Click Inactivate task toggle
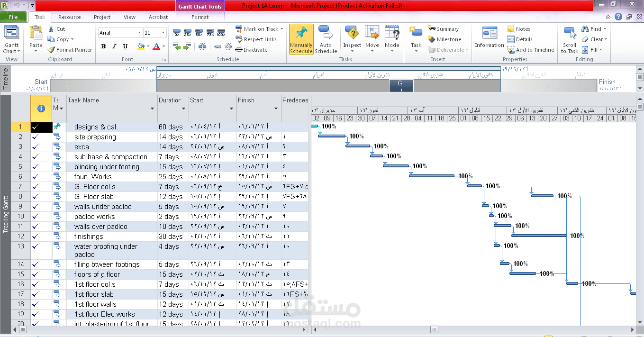Screen dimensions: 644x337 point(252,50)
